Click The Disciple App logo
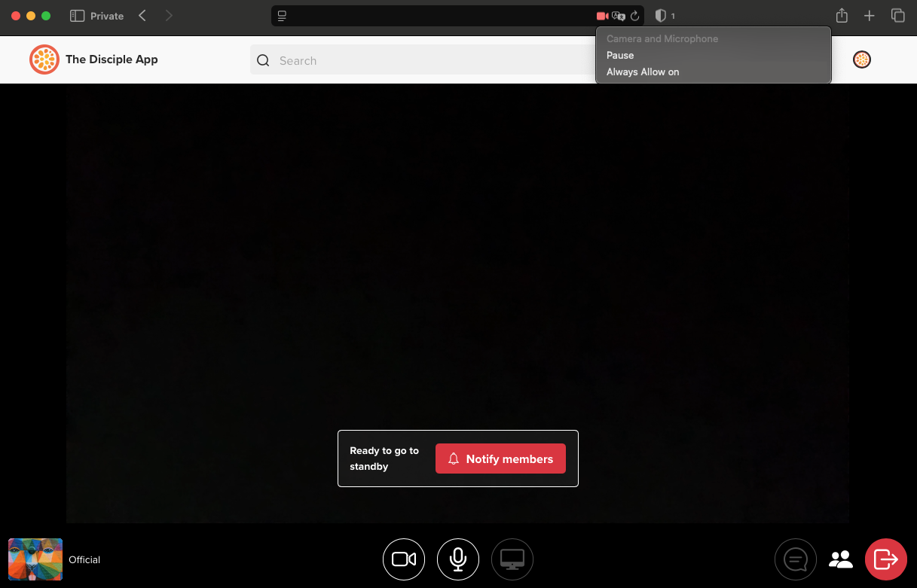917x588 pixels. (x=44, y=59)
